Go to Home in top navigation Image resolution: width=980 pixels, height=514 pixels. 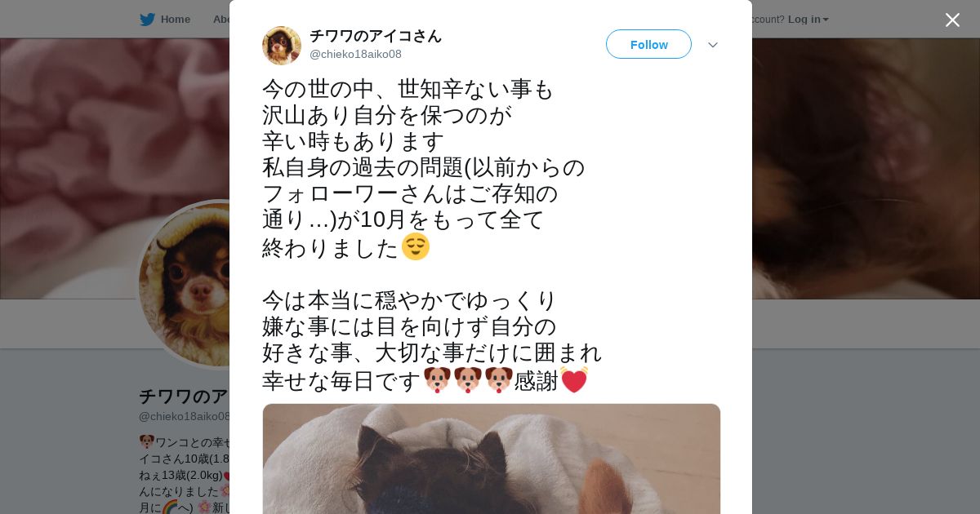click(x=175, y=19)
